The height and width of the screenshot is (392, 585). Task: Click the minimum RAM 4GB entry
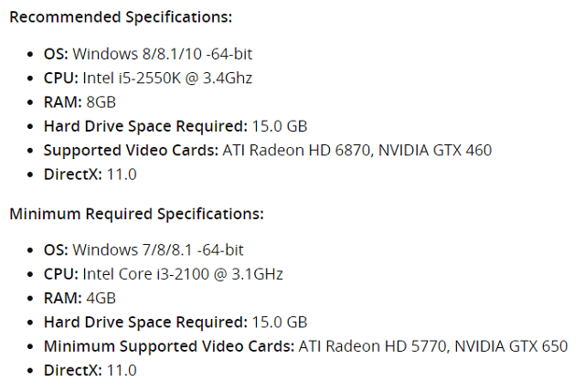click(80, 298)
